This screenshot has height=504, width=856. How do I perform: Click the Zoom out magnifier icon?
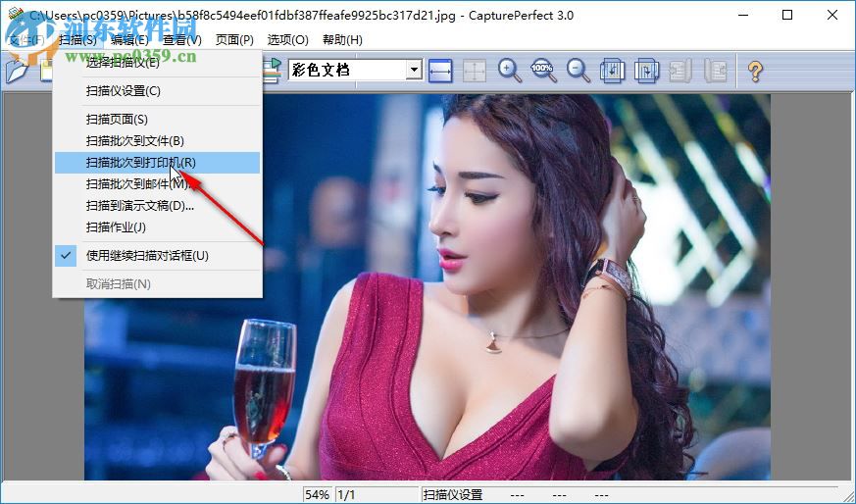(578, 71)
